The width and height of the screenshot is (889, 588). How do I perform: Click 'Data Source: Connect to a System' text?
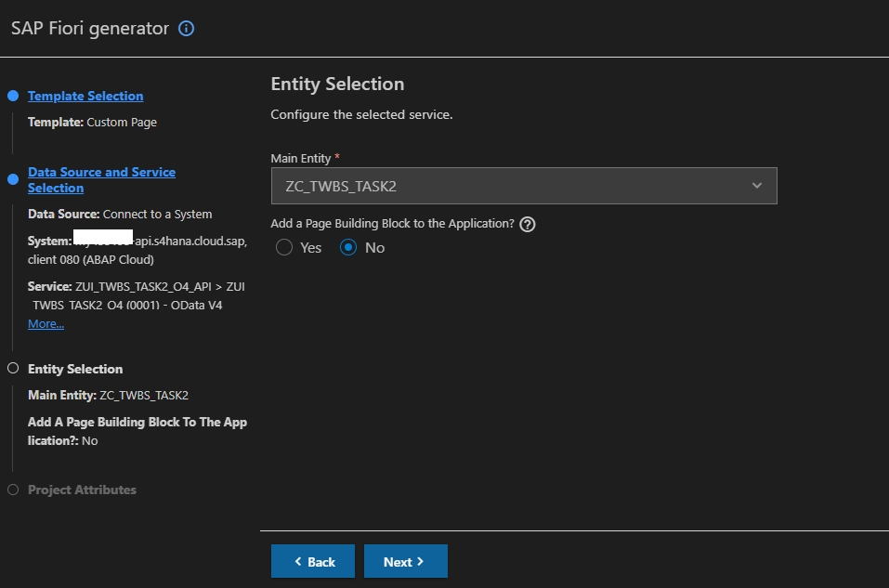point(120,215)
